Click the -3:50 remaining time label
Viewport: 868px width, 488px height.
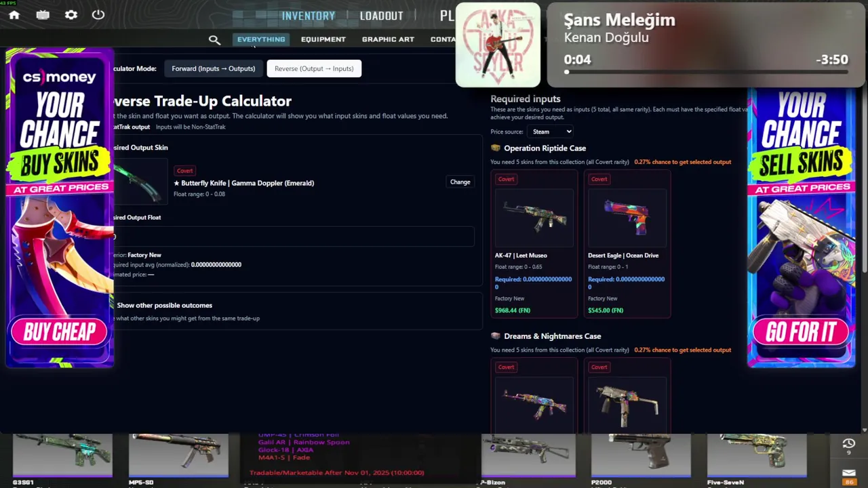pyautogui.click(x=832, y=60)
